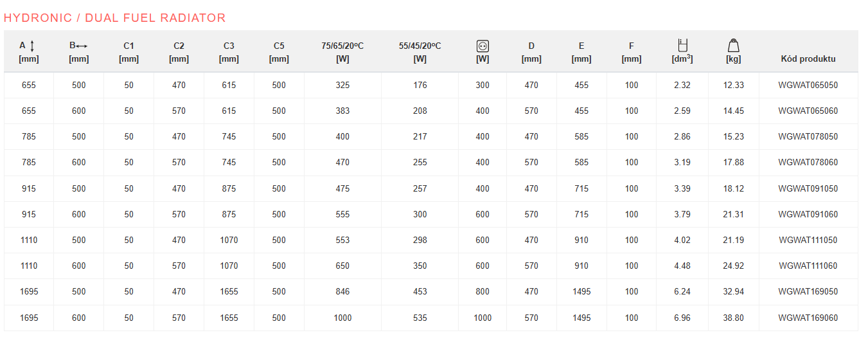Image resolution: width=868 pixels, height=344 pixels.
Task: Click the 1000 W heat output cell
Action: click(342, 318)
